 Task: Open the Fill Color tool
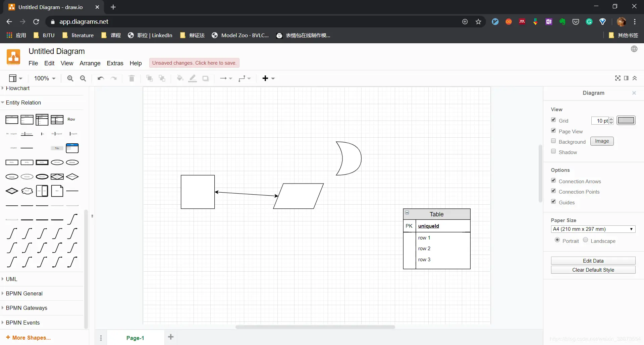(180, 78)
